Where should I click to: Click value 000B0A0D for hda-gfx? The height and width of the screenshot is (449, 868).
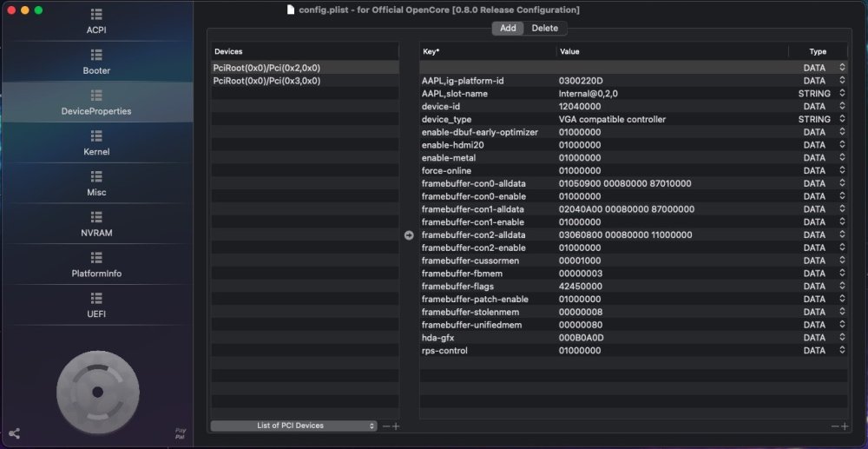[582, 338]
